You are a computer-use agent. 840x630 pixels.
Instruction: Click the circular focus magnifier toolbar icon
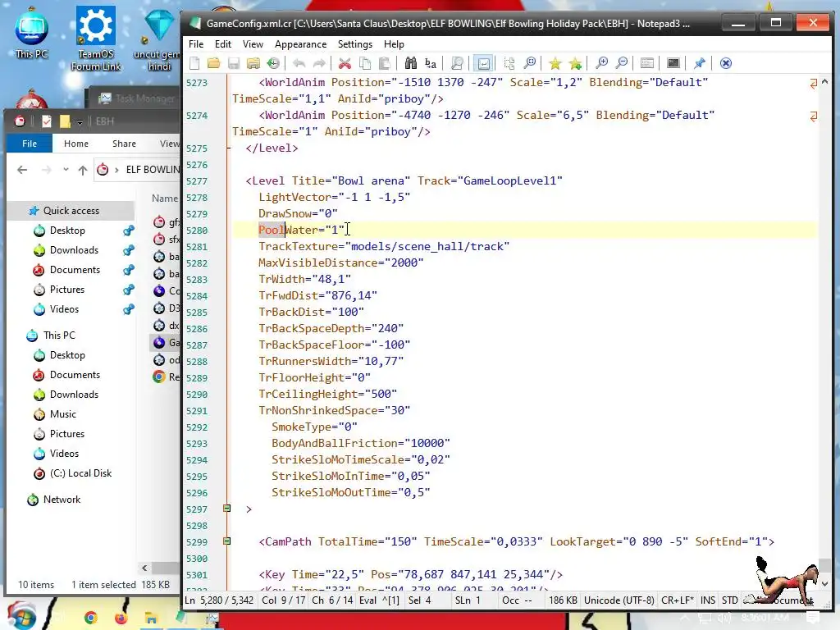529,63
